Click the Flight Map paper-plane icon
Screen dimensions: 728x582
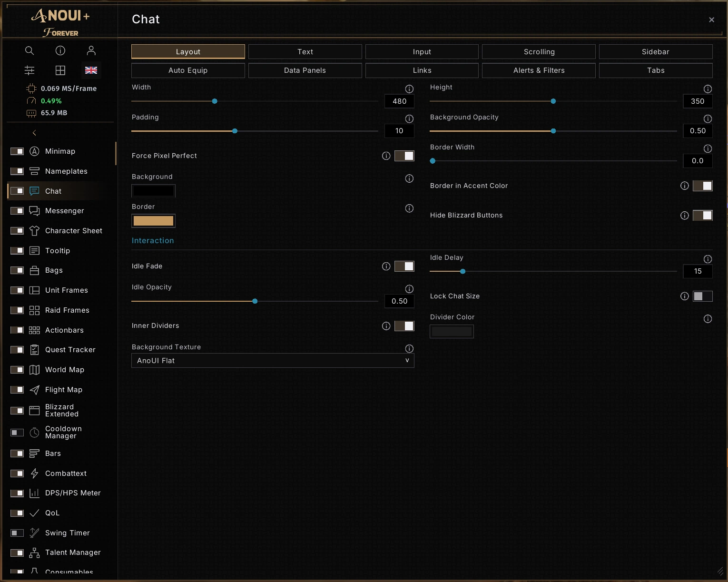(x=34, y=390)
